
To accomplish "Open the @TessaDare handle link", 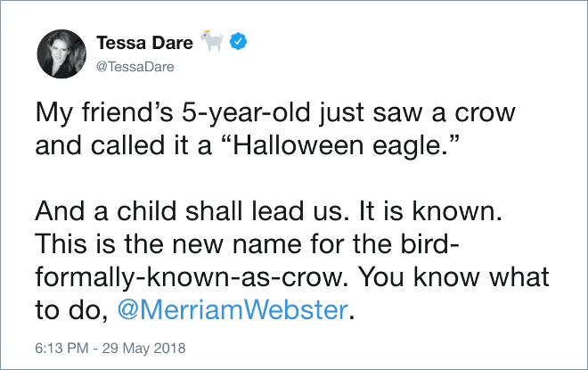I will 135,67.
